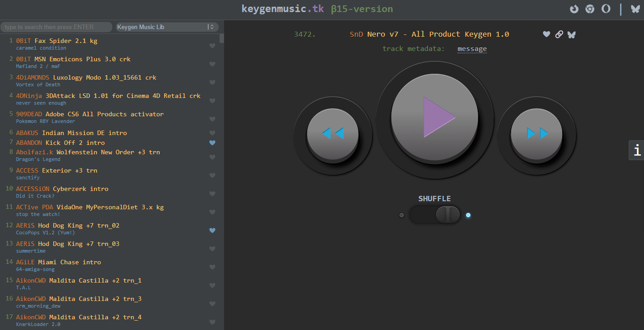The image size is (644, 330).
Task: Click the Chrome icon in header
Action: [590, 9]
